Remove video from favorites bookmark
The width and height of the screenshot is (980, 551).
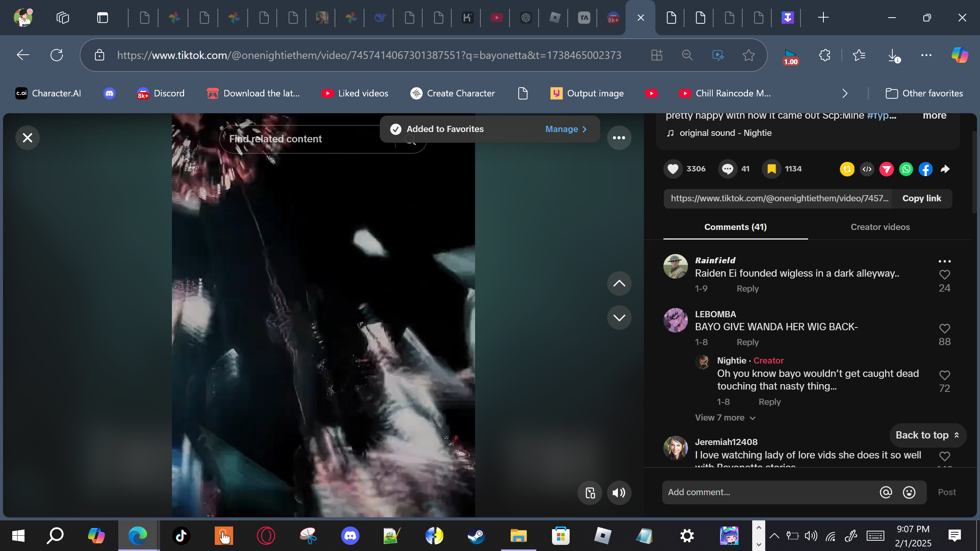[x=771, y=169]
